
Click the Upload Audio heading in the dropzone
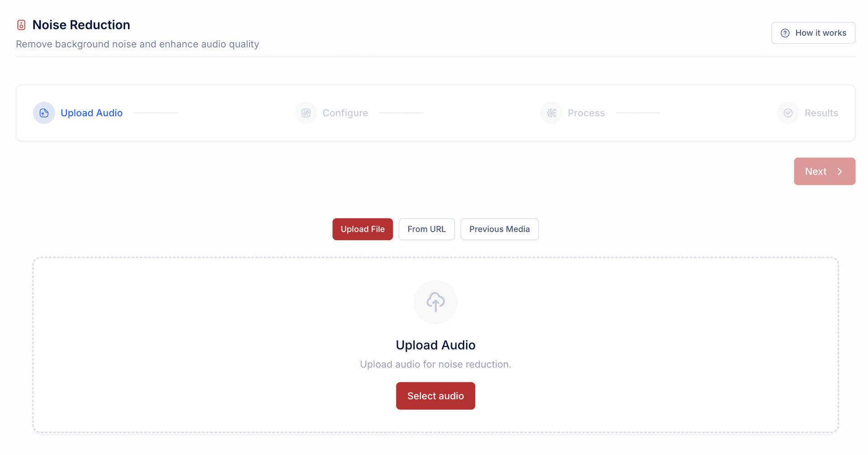[435, 345]
